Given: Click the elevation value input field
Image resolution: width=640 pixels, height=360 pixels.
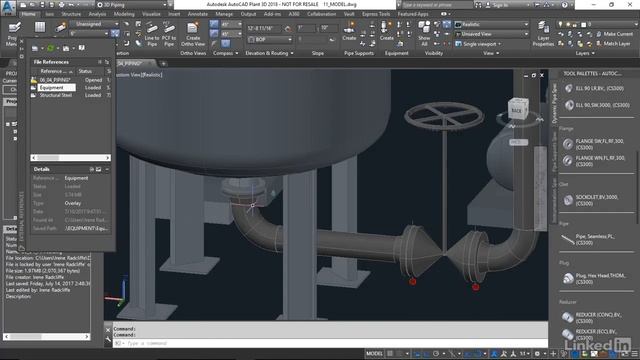Looking at the screenshot, I should (264, 29).
